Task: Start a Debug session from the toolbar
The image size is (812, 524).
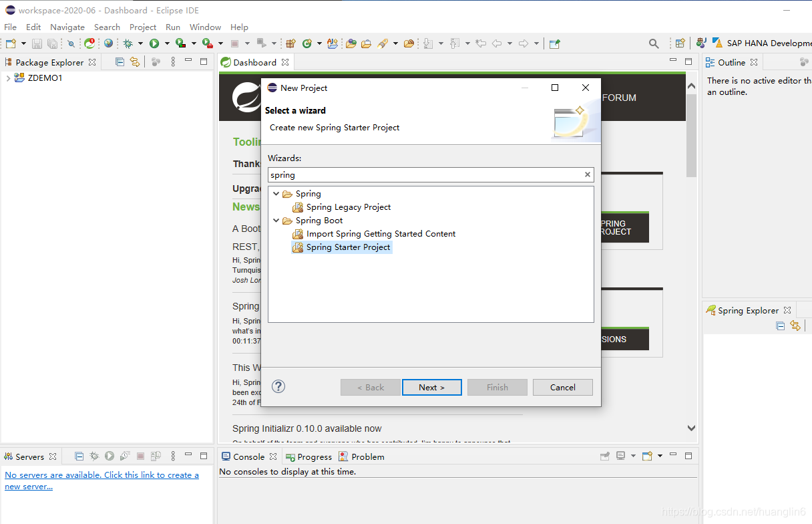Action: [129, 43]
